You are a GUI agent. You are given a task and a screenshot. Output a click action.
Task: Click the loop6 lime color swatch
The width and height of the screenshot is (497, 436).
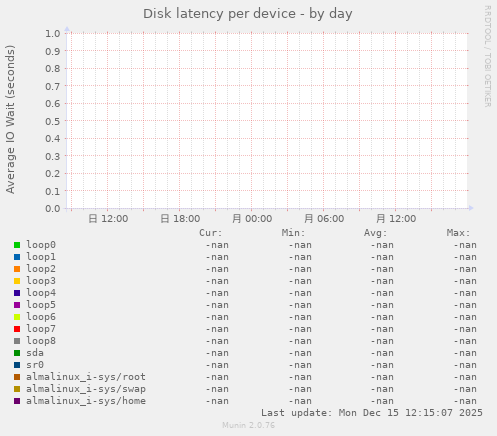(x=17, y=317)
